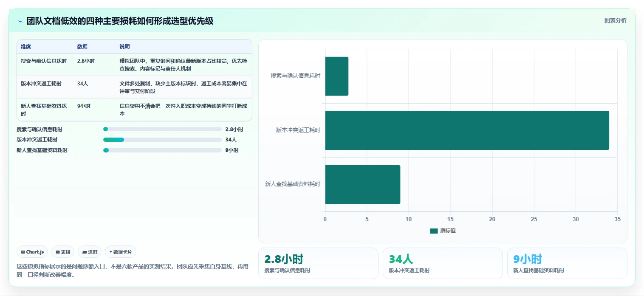644x296 pixels.
Task: Click the icon inside the Chart.js chip
Action: coord(23,252)
